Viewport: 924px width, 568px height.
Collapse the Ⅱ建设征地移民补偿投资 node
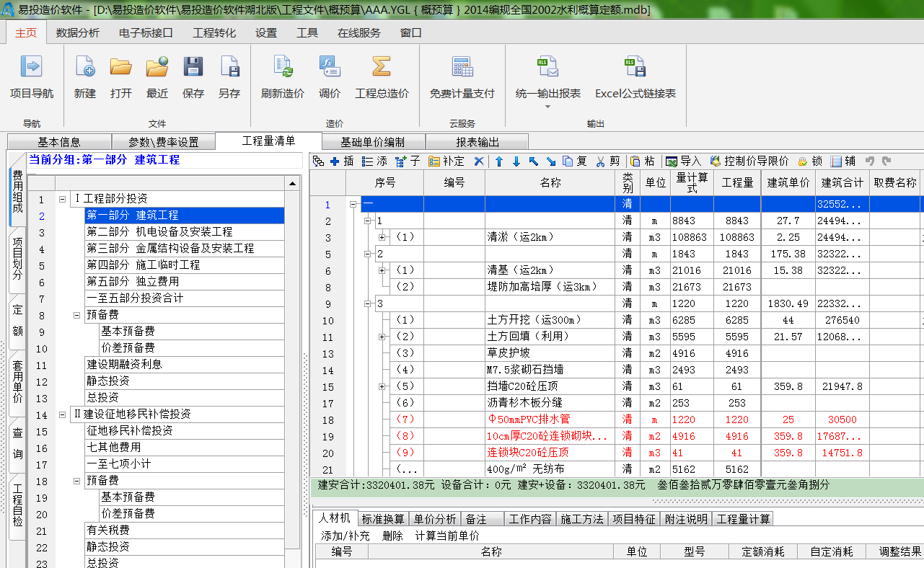(x=63, y=414)
